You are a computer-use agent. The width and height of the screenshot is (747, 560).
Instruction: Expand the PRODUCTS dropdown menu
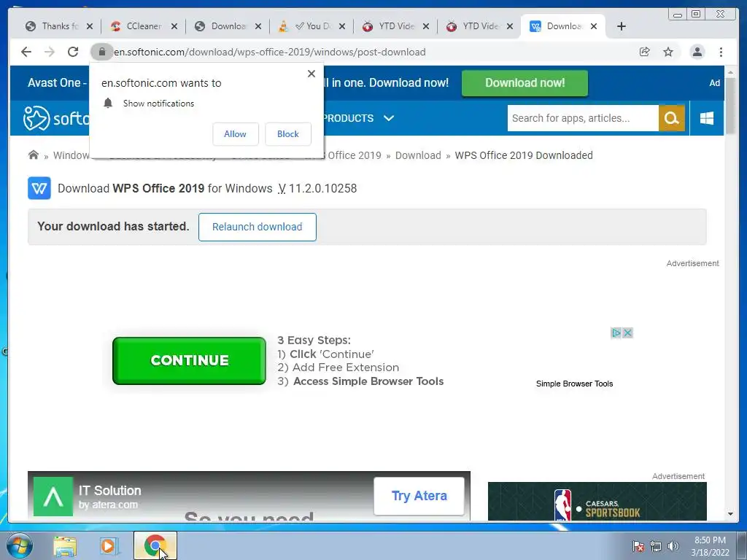click(359, 118)
